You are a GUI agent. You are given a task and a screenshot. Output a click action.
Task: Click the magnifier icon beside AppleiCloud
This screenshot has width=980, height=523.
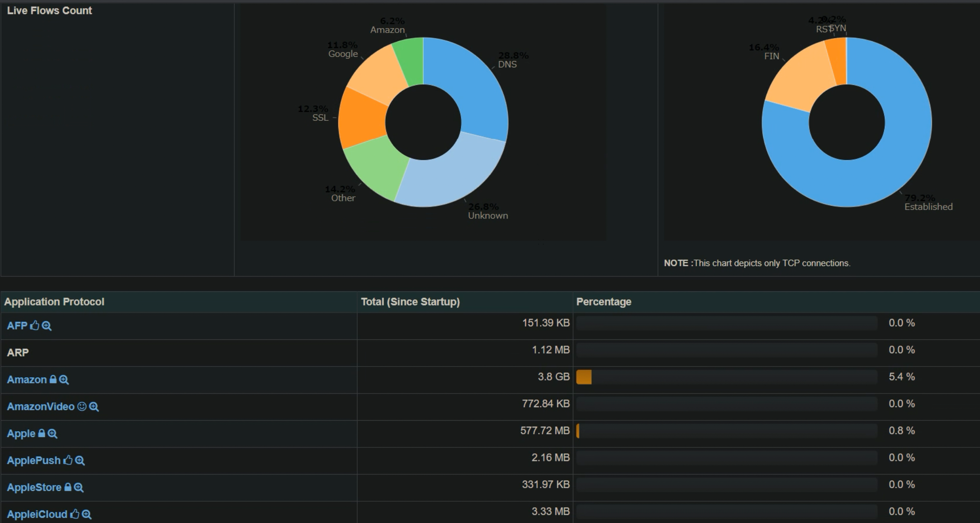[x=86, y=514]
